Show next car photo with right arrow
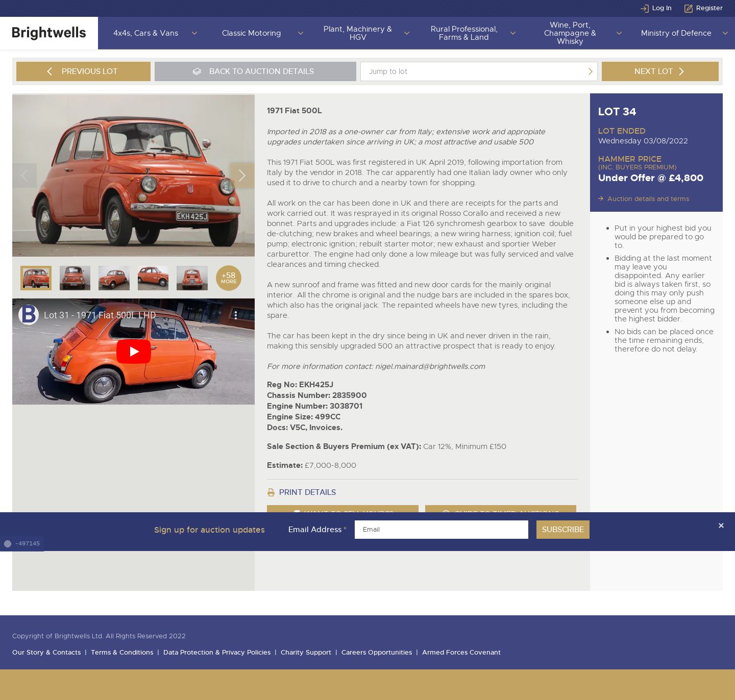The width and height of the screenshot is (735, 700). pyautogui.click(x=242, y=176)
